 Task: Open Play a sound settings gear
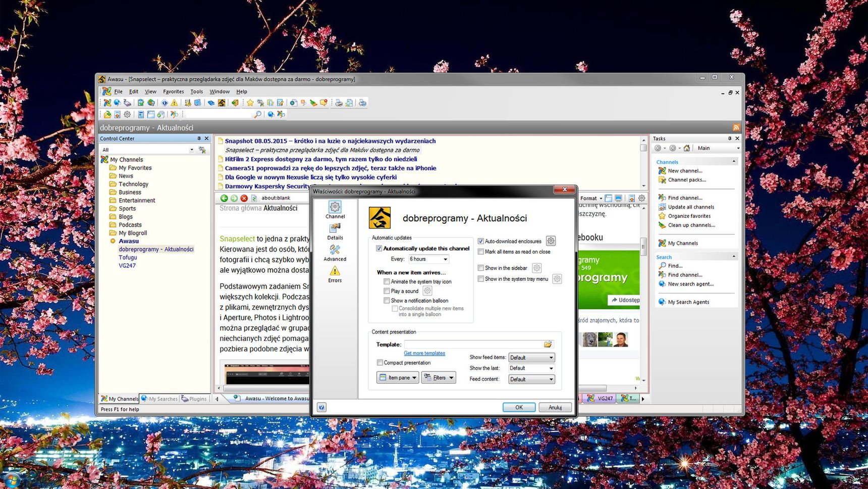[427, 290]
